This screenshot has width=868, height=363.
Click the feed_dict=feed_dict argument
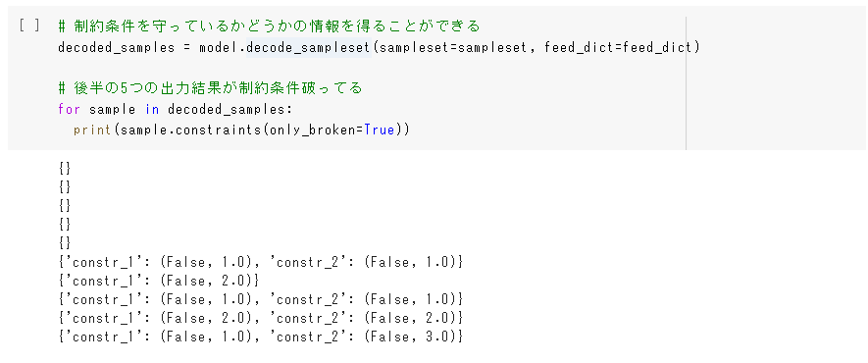pyautogui.click(x=618, y=48)
